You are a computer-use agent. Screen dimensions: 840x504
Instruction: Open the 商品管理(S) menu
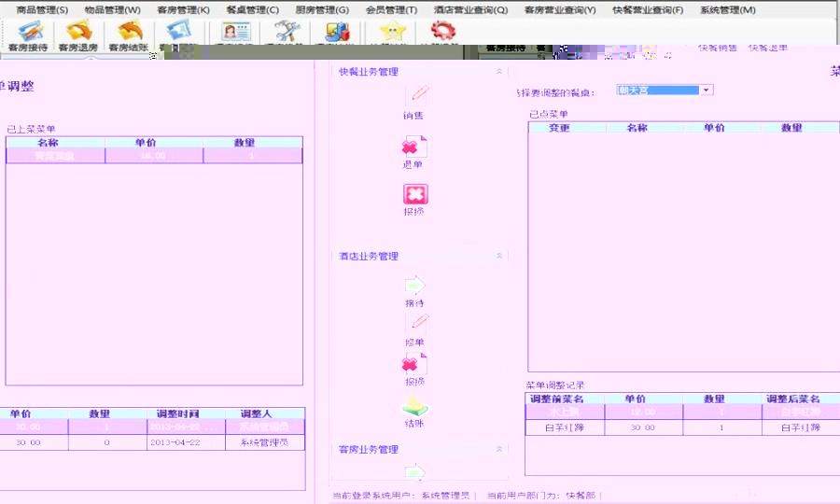[x=43, y=10]
